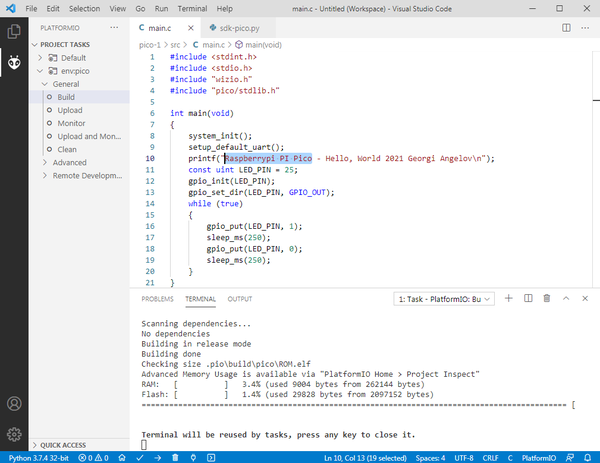The width and height of the screenshot is (600, 463).
Task: Open the PlatformIO alien icon view
Action: point(14,62)
